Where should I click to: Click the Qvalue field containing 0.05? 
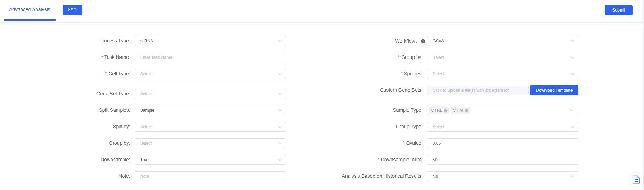pos(502,143)
